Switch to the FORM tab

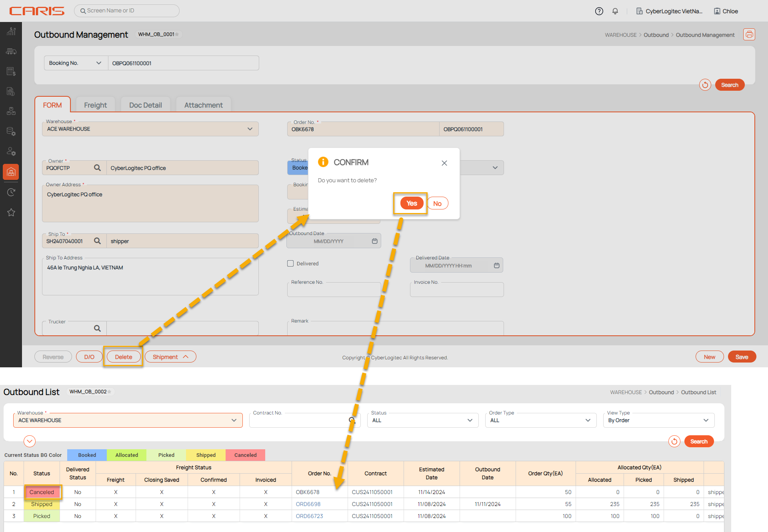(52, 105)
